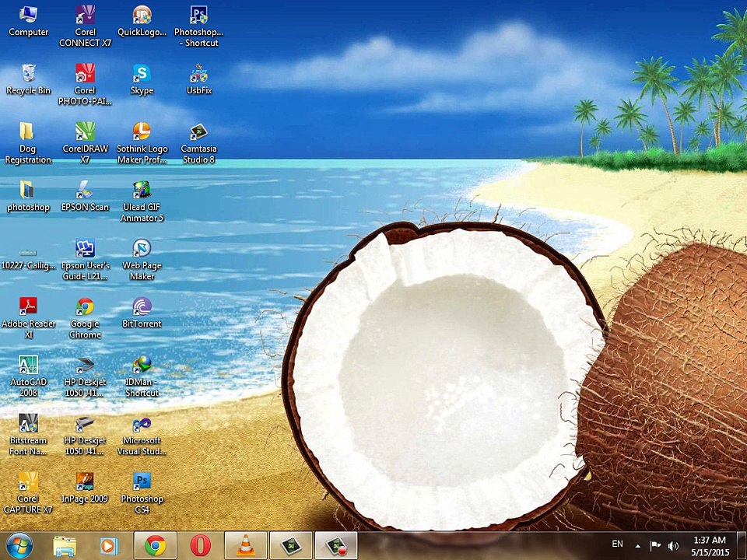Click the Photoshop CS4 desktop icon
The height and width of the screenshot is (560, 747).
142,482
